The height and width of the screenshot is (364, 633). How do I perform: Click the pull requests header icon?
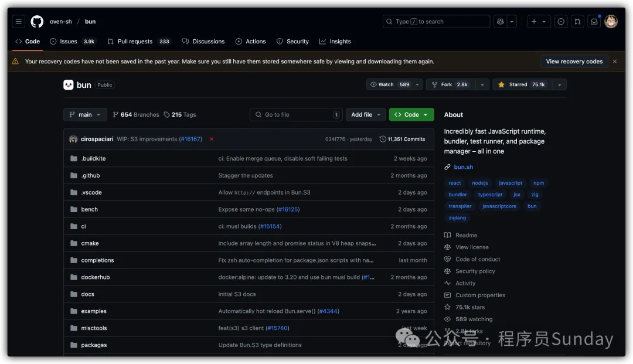pyautogui.click(x=577, y=22)
